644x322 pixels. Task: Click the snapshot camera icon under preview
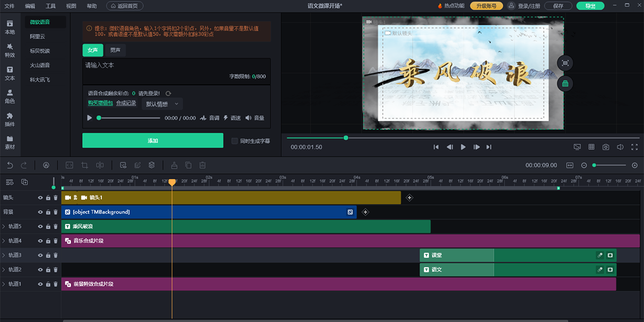[x=605, y=147]
